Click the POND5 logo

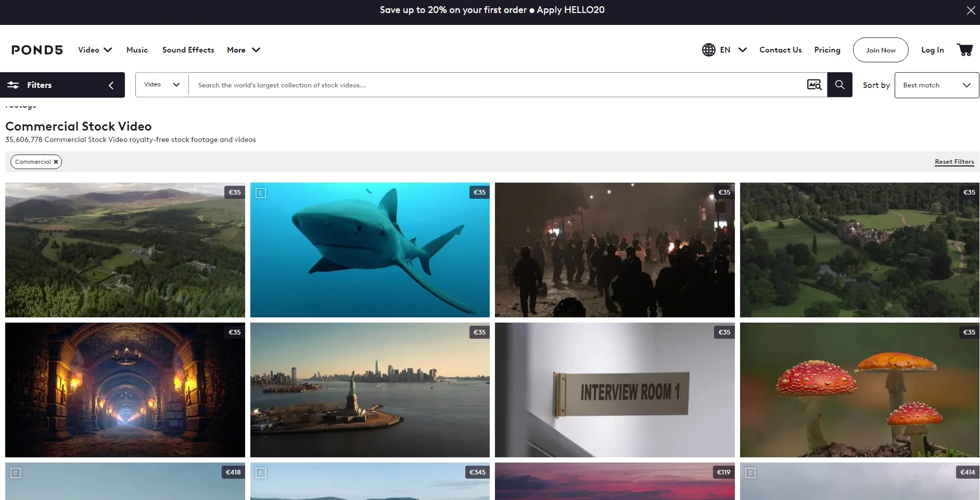tap(37, 50)
